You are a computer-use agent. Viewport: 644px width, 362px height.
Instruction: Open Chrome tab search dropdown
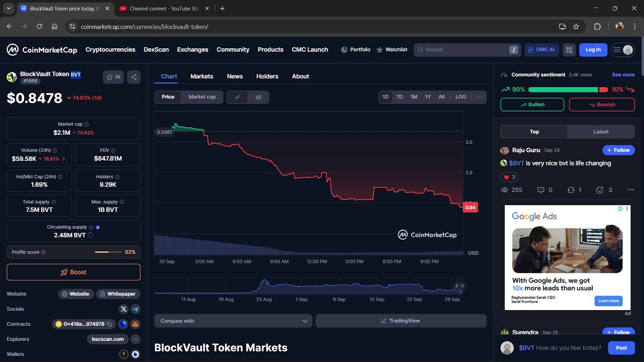(9, 9)
